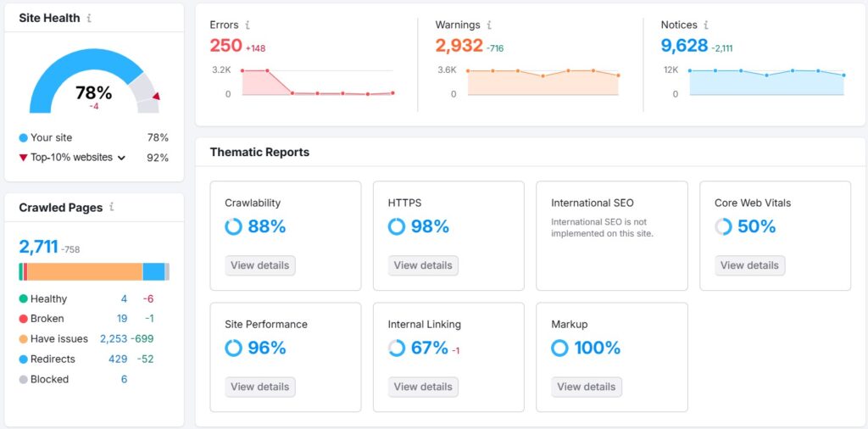The width and height of the screenshot is (868, 429).
Task: Click the notices change value -2,111
Action: click(x=722, y=48)
